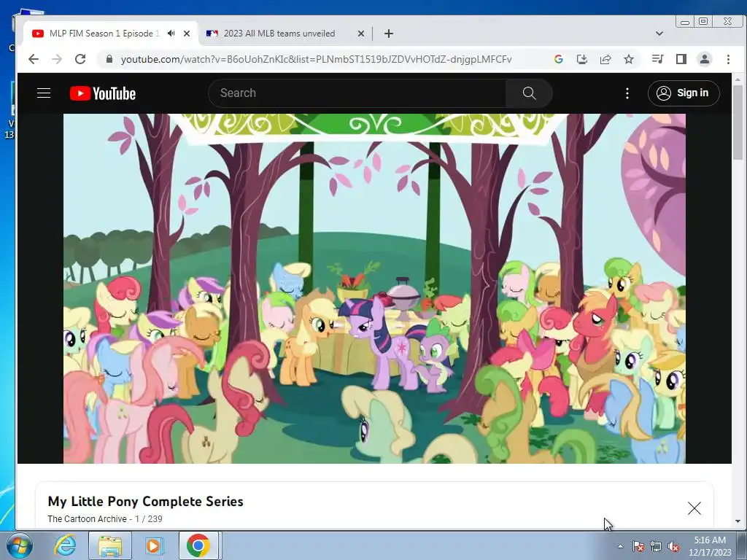This screenshot has height=560, width=747.
Task: Open a new Chrome tab
Action: click(x=389, y=34)
